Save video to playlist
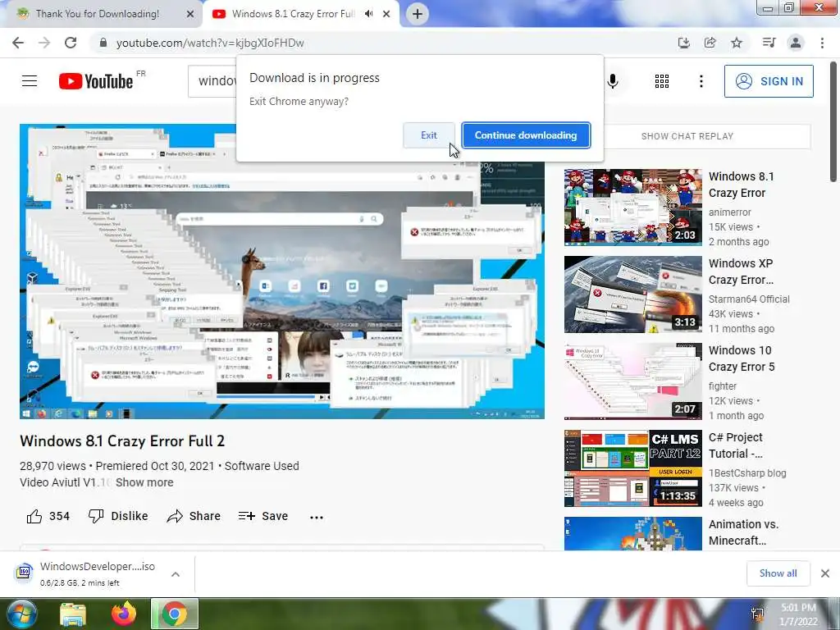This screenshot has width=840, height=630. [263, 516]
